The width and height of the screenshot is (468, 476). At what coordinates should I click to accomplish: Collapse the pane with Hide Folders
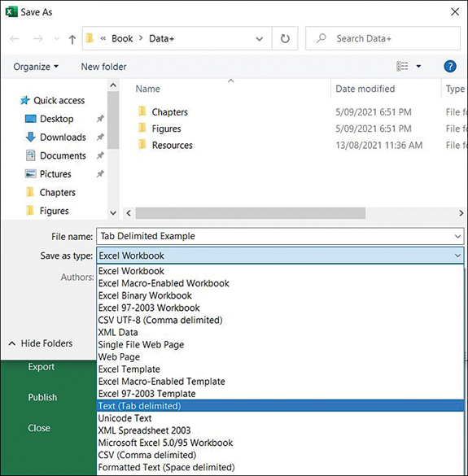(41, 343)
